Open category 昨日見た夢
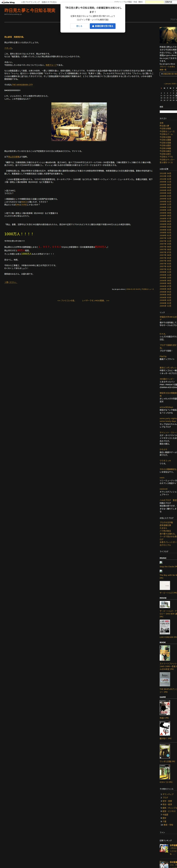This screenshot has width=177, height=868. (164, 126)
